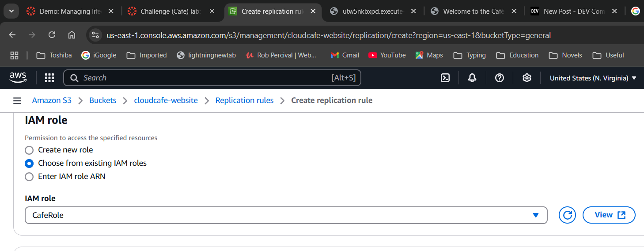Open AWS console settings gear
This screenshot has width=644, height=251.
point(527,78)
